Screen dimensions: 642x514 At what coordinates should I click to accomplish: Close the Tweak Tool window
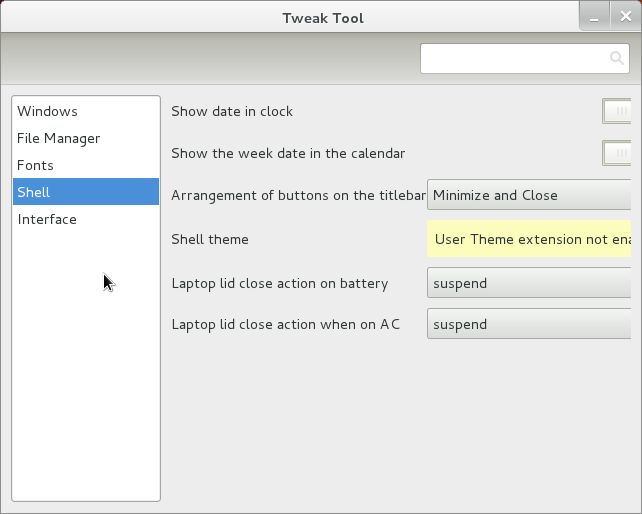(x=627, y=17)
